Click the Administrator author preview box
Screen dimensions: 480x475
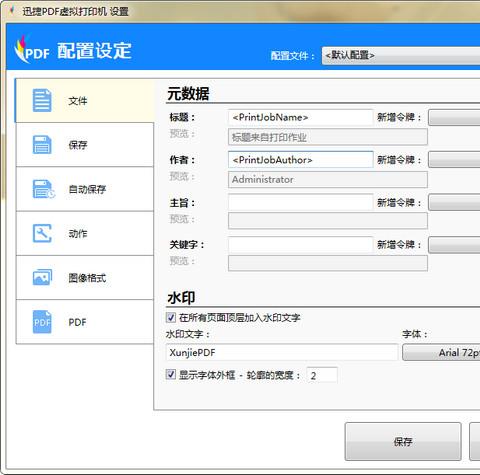tap(328, 180)
